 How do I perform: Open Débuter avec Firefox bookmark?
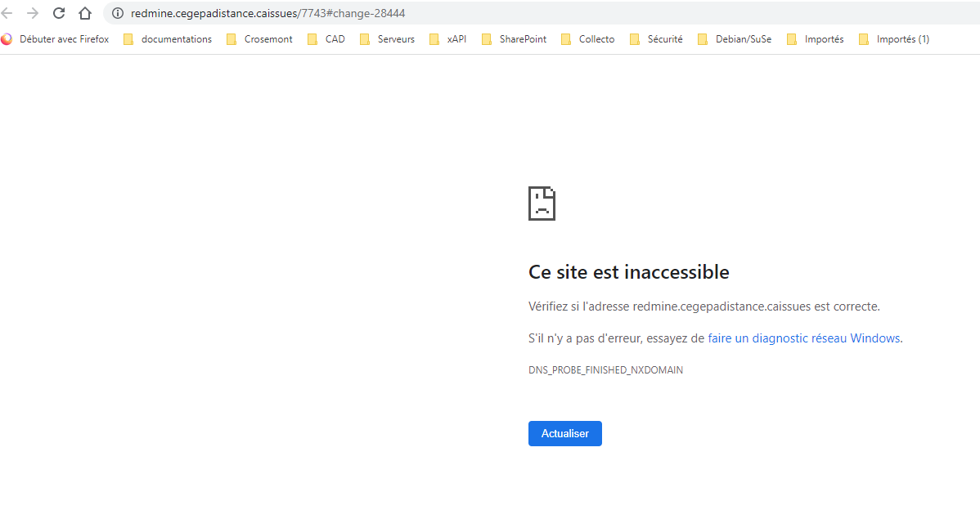(x=56, y=39)
